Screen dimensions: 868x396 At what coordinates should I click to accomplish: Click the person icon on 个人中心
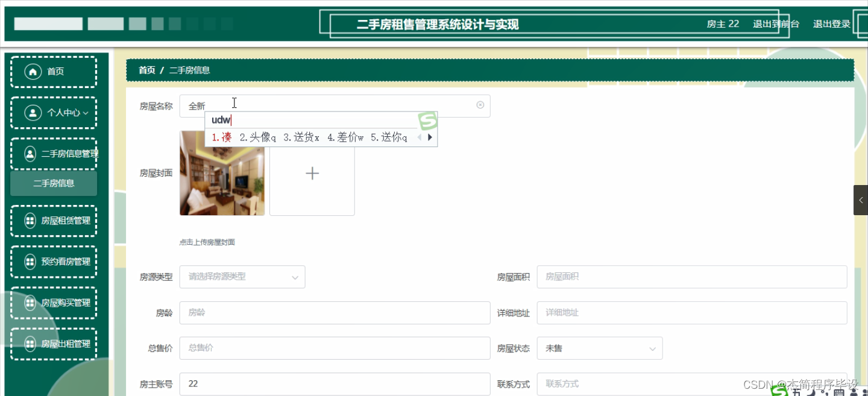click(x=33, y=113)
